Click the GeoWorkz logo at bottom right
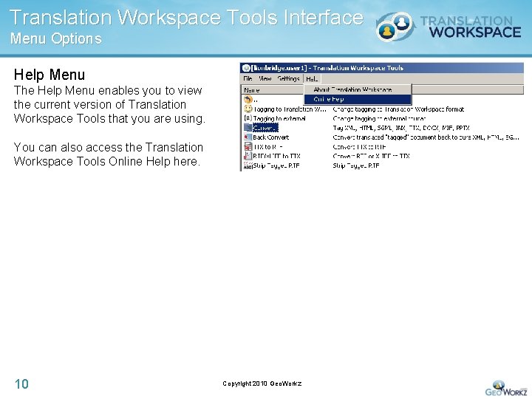 506,389
